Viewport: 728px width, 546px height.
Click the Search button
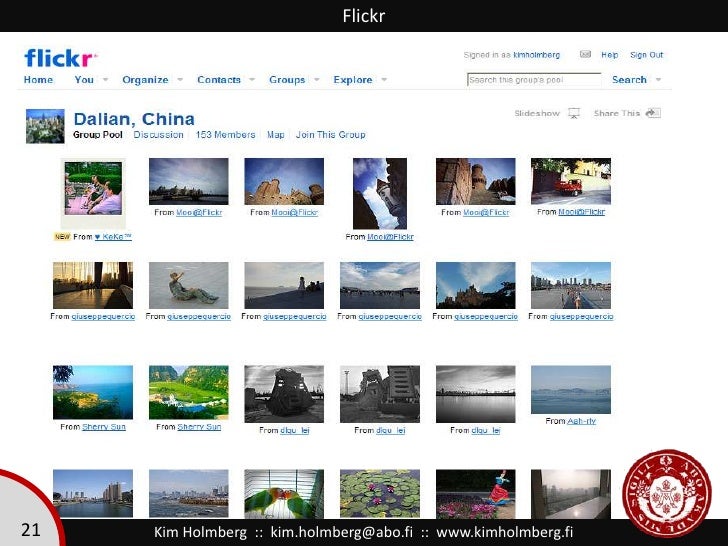pos(629,79)
